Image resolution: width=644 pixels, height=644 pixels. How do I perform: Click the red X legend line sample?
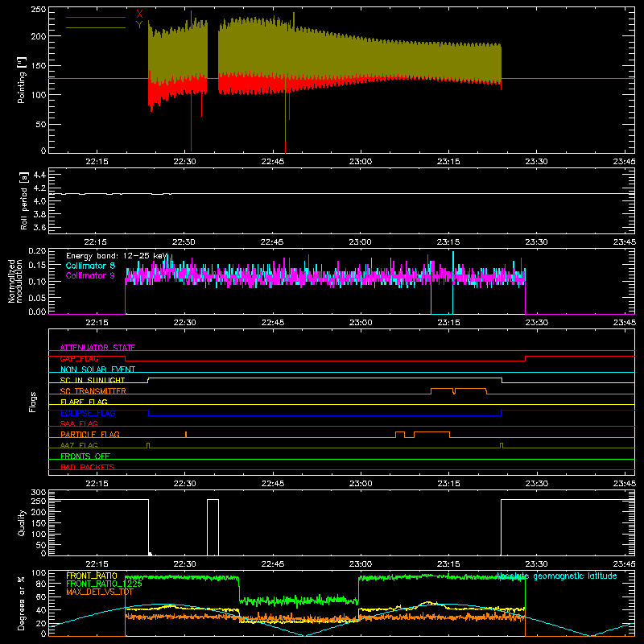[x=96, y=17]
